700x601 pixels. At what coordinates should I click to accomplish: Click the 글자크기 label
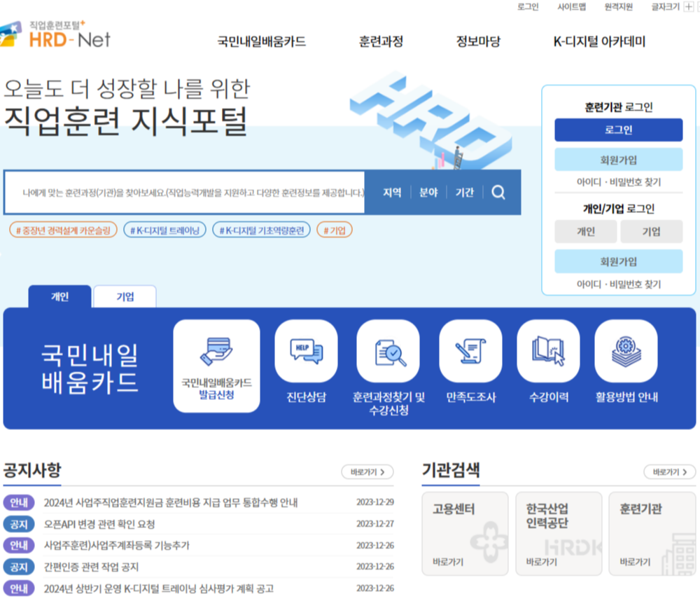(x=665, y=7)
